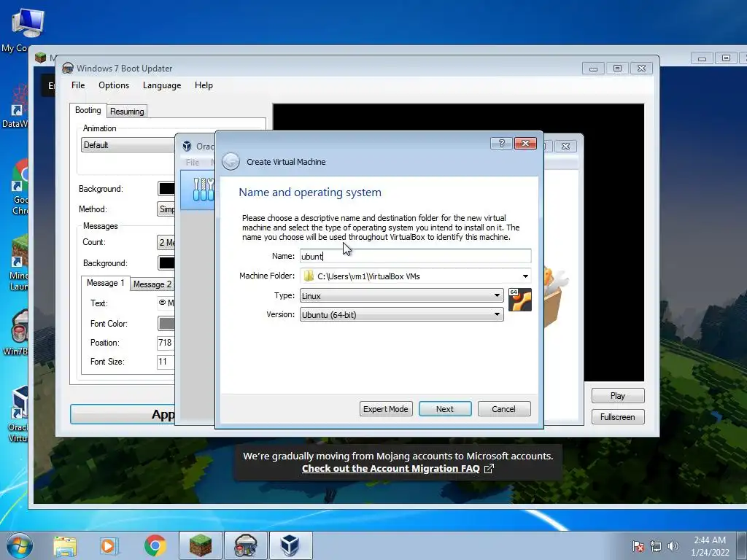This screenshot has width=747, height=560.
Task: Select the Message 2 tab
Action: tap(152, 284)
